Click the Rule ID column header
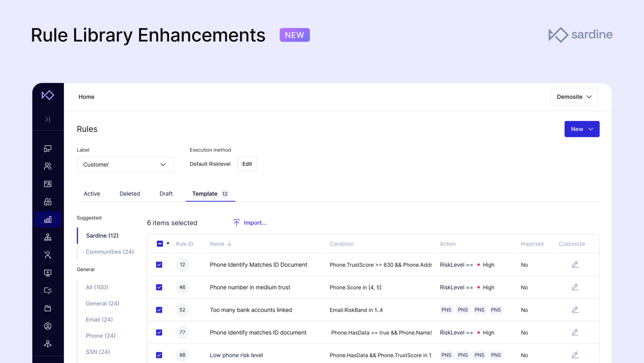Image resolution: width=644 pixels, height=363 pixels. (x=184, y=244)
